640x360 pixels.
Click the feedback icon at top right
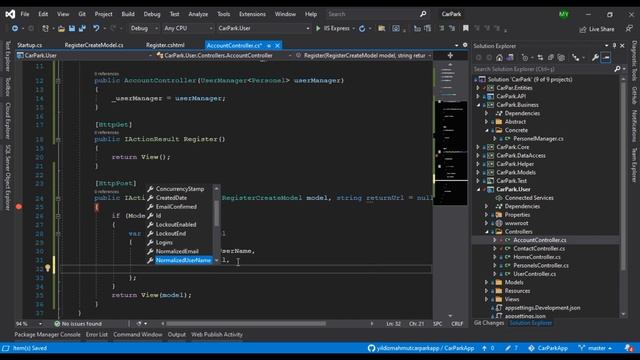[x=629, y=29]
